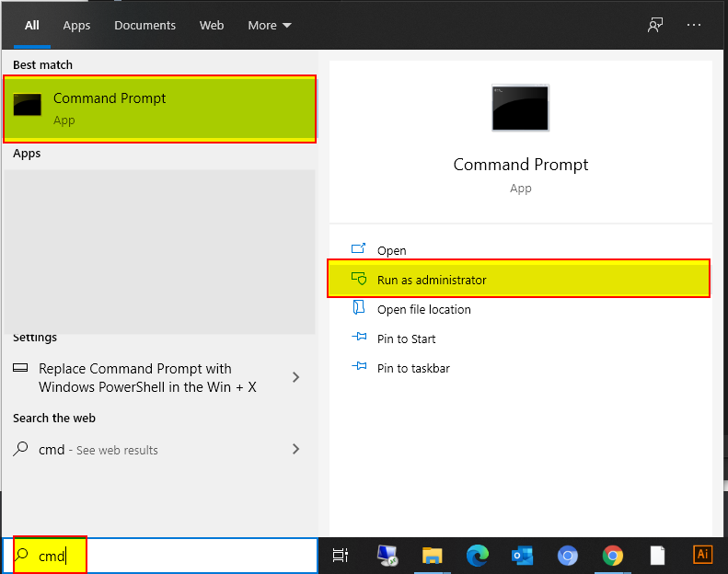Click the remote desktop computer taskbar icon
728x574 pixels.
point(387,555)
